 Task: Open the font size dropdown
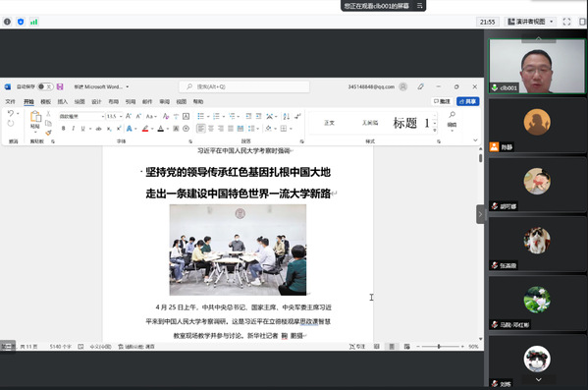(x=115, y=116)
